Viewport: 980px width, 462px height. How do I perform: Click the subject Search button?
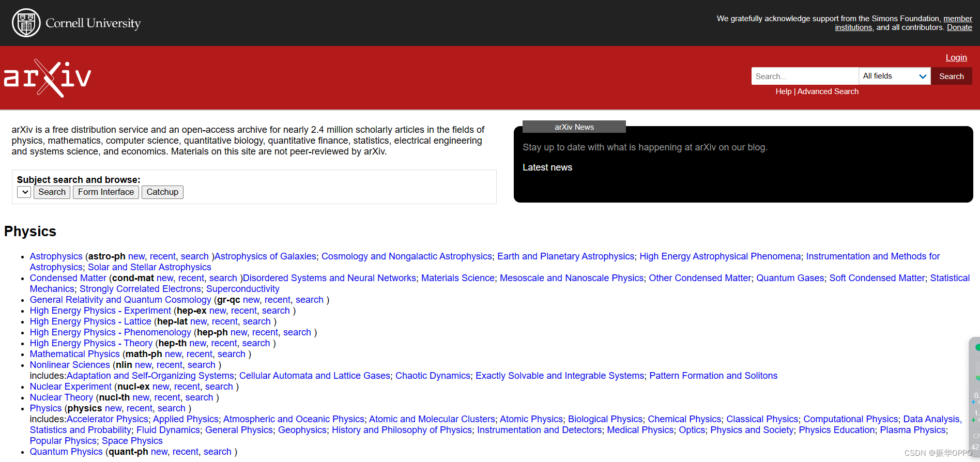pos(52,192)
